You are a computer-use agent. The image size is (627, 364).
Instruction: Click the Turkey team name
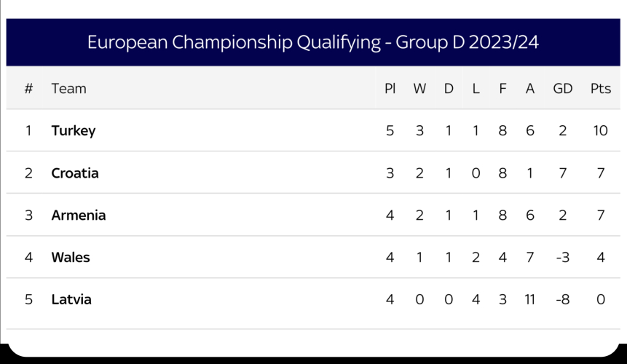[x=74, y=131]
